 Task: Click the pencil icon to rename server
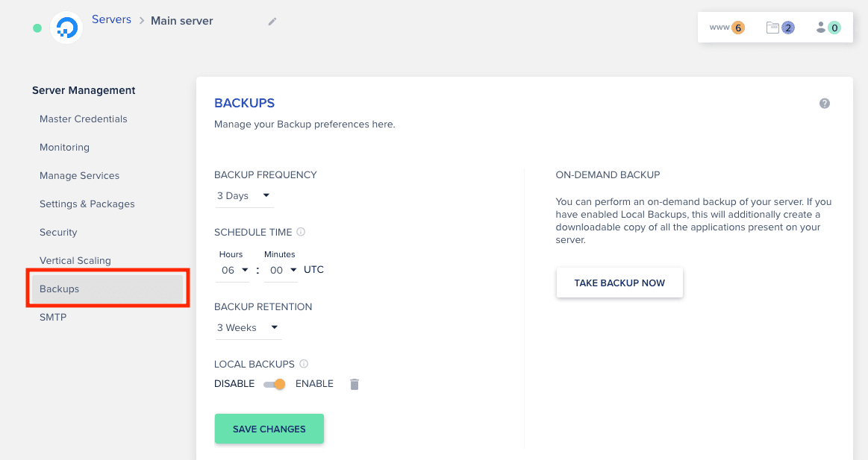click(272, 22)
